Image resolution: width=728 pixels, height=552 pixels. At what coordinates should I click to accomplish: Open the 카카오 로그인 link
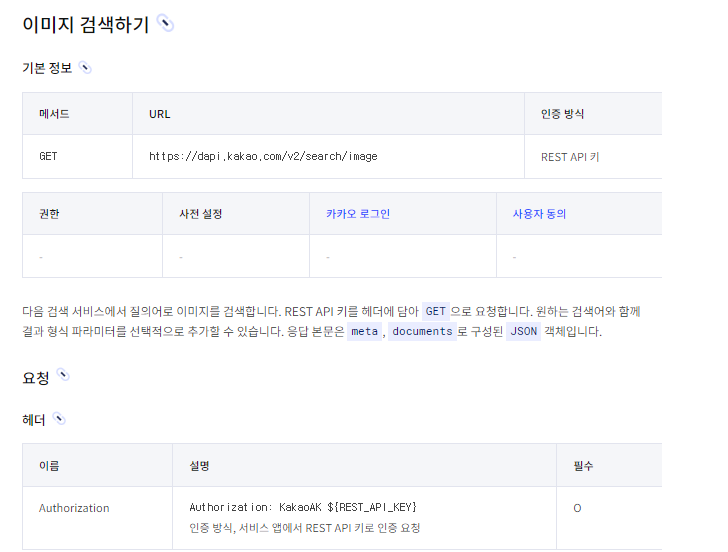tap(358, 214)
